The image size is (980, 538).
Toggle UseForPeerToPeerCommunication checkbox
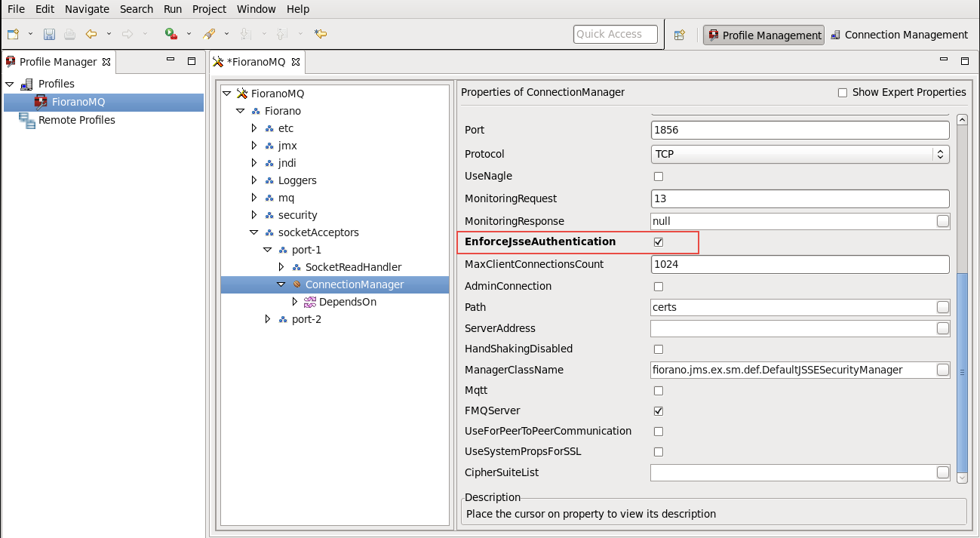(659, 432)
